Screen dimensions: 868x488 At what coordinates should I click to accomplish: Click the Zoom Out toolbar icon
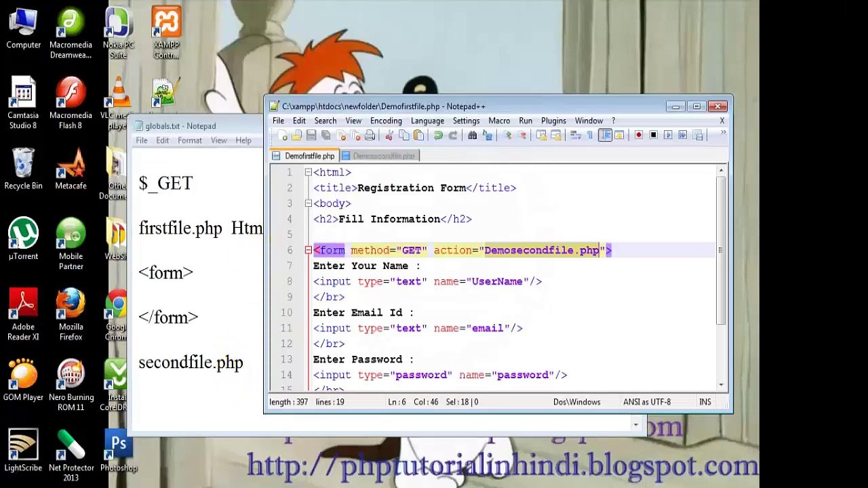pos(522,136)
